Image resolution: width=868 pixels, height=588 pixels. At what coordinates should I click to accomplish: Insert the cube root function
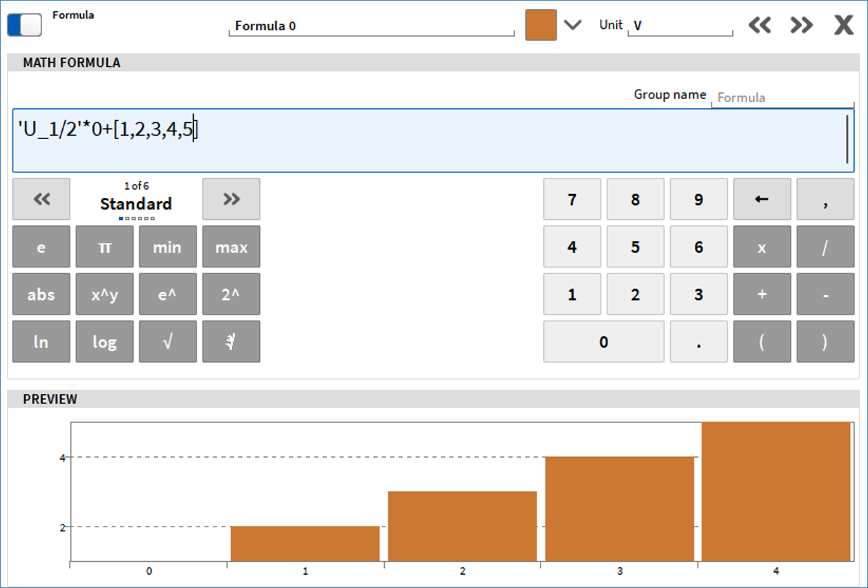[x=231, y=342]
